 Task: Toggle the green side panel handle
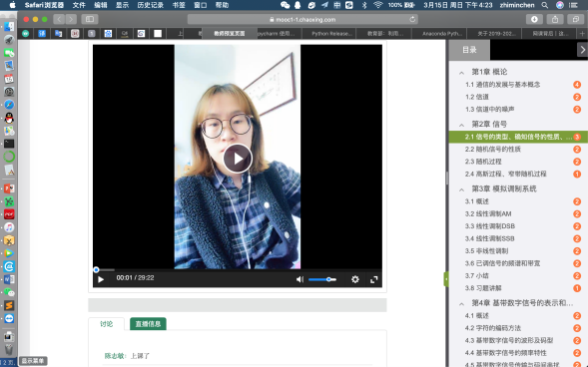coord(446,279)
